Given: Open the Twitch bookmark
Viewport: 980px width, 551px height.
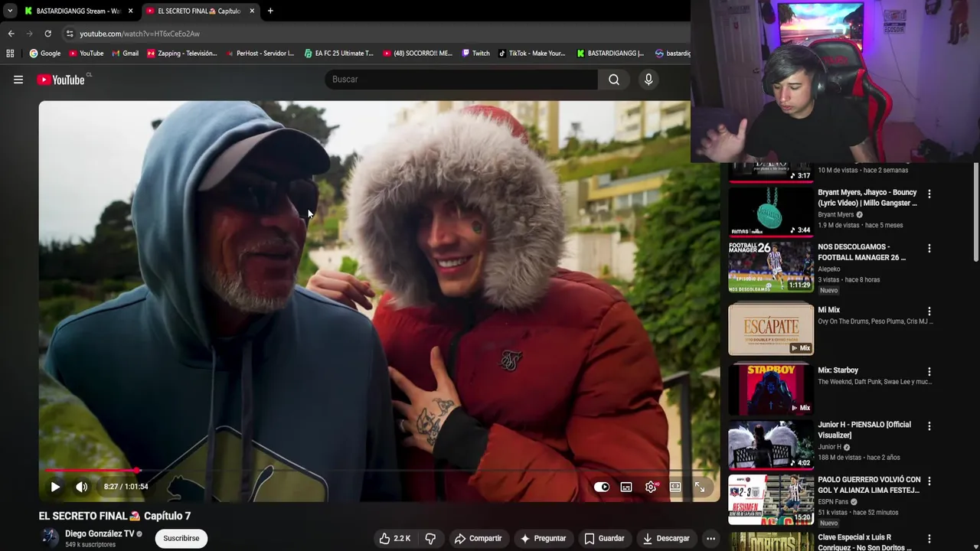Looking at the screenshot, I should (476, 54).
